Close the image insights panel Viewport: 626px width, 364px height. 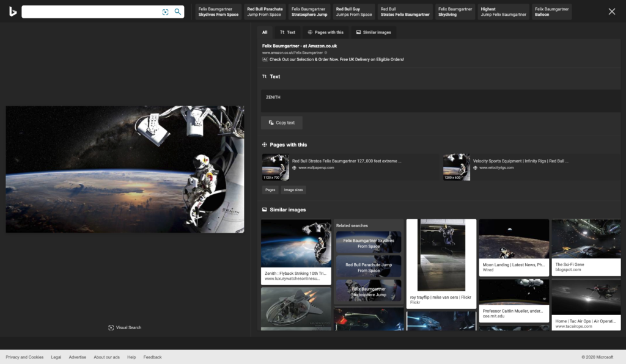[611, 12]
